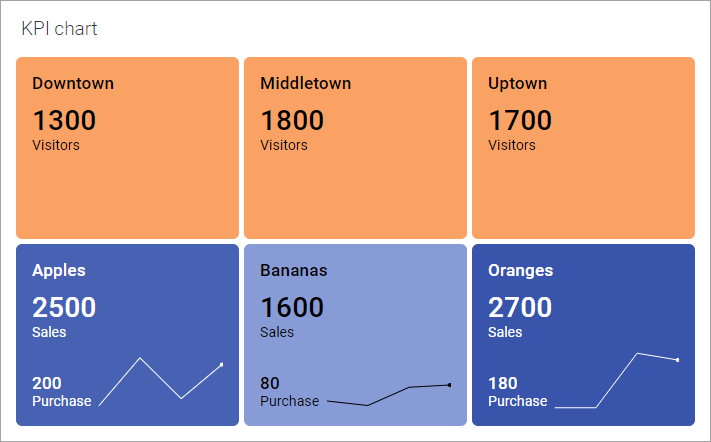
Task: Click the 80 purchase value in Bananas
Action: pos(270,383)
